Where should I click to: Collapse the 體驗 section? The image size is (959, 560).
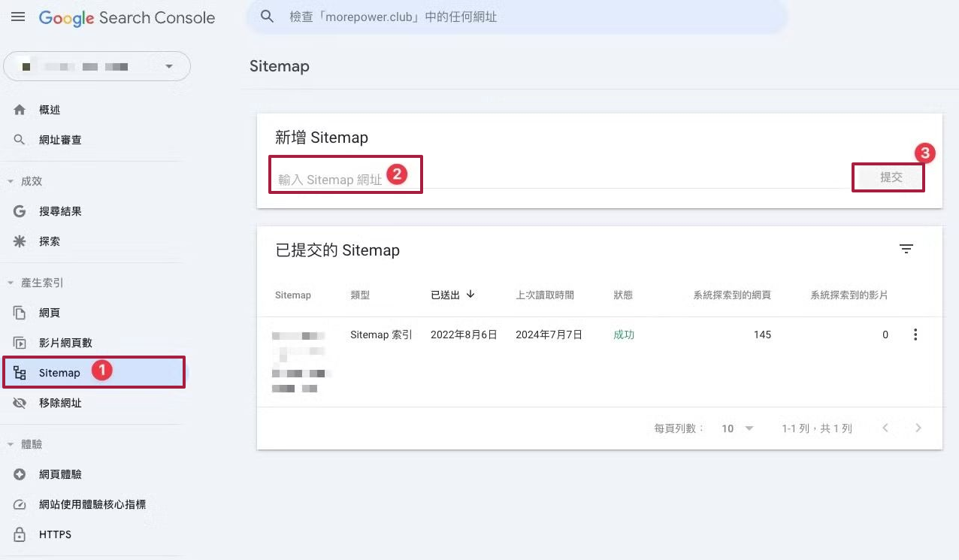11,445
